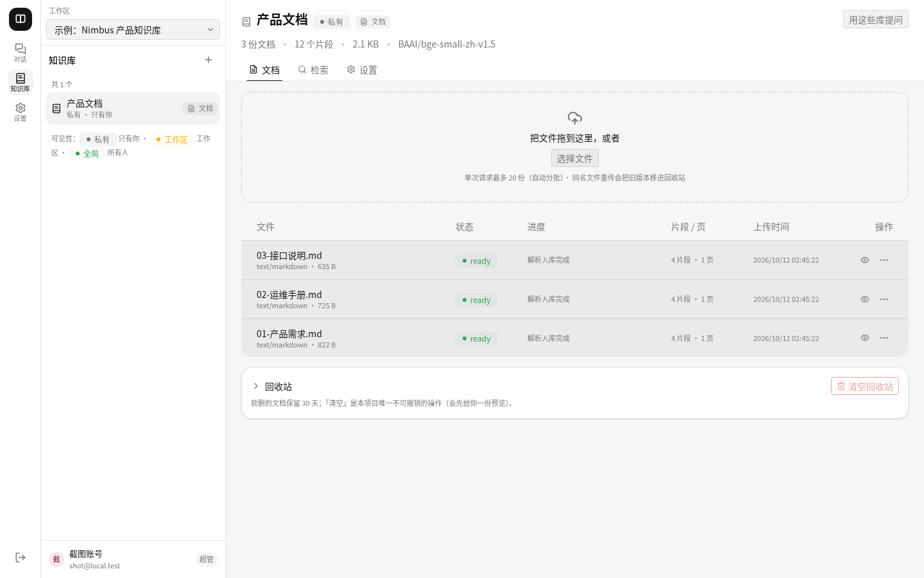Open the 对话 chat section
924x578 pixels.
[21, 53]
